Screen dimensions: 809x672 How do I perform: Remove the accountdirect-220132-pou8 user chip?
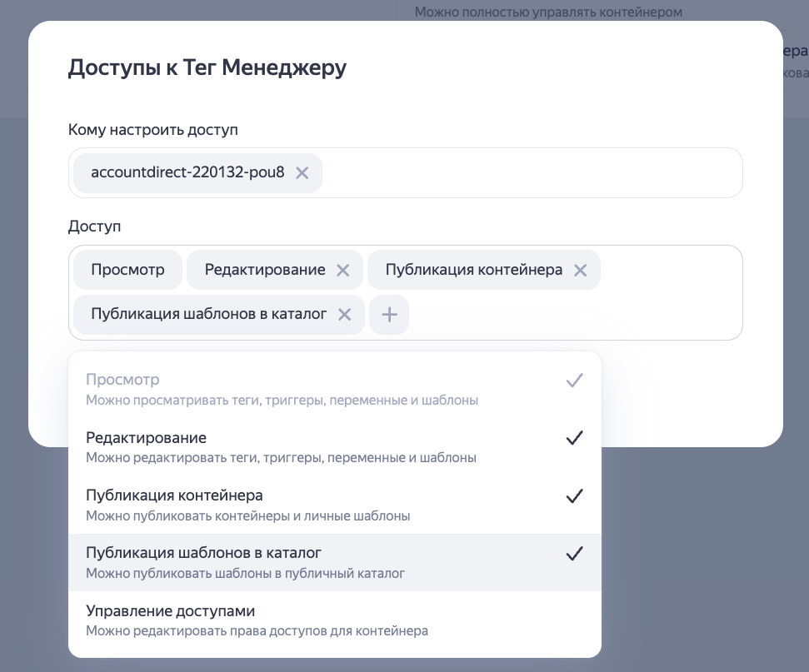point(302,173)
